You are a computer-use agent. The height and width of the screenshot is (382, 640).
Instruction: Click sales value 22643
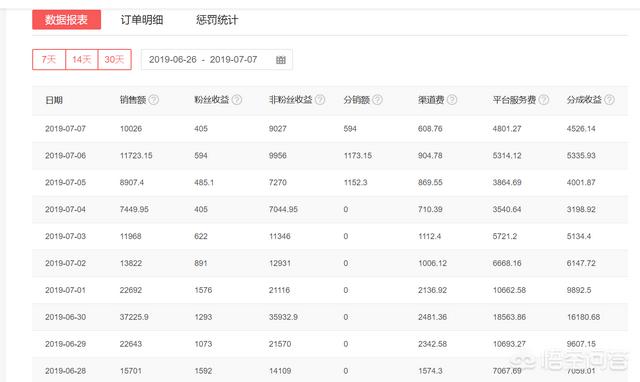[131, 344]
